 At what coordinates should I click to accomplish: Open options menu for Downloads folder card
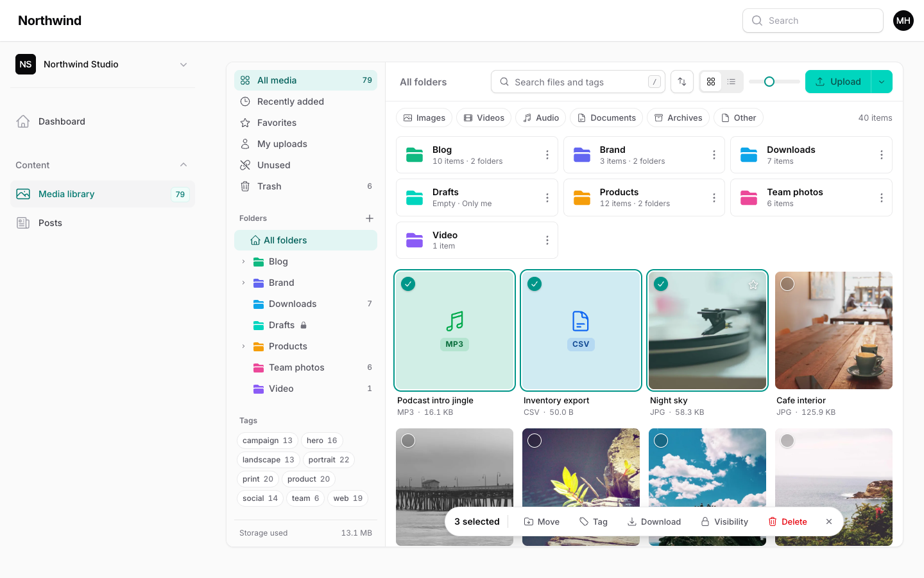coord(881,155)
